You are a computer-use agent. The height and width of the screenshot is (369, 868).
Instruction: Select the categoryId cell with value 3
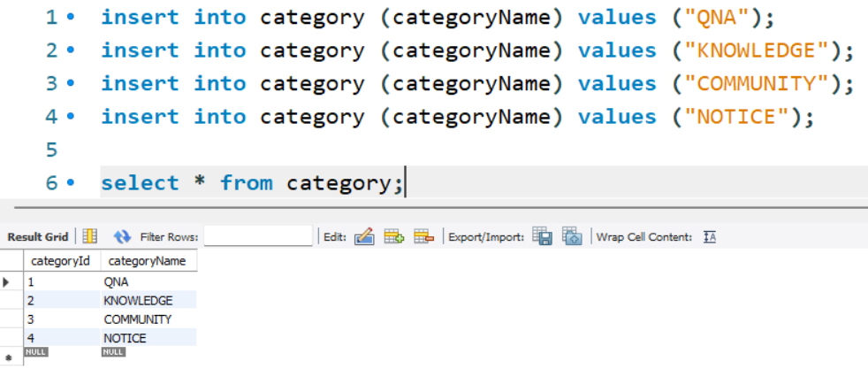coord(62,319)
